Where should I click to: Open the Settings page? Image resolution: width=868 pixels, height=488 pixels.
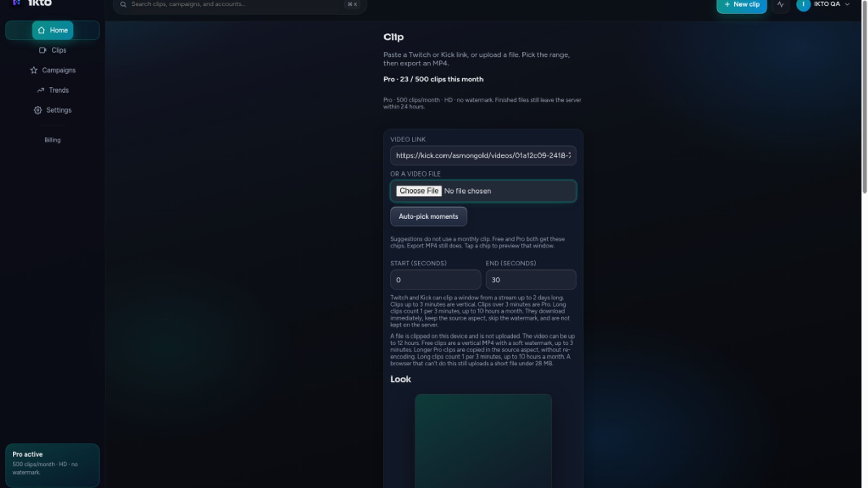point(53,110)
